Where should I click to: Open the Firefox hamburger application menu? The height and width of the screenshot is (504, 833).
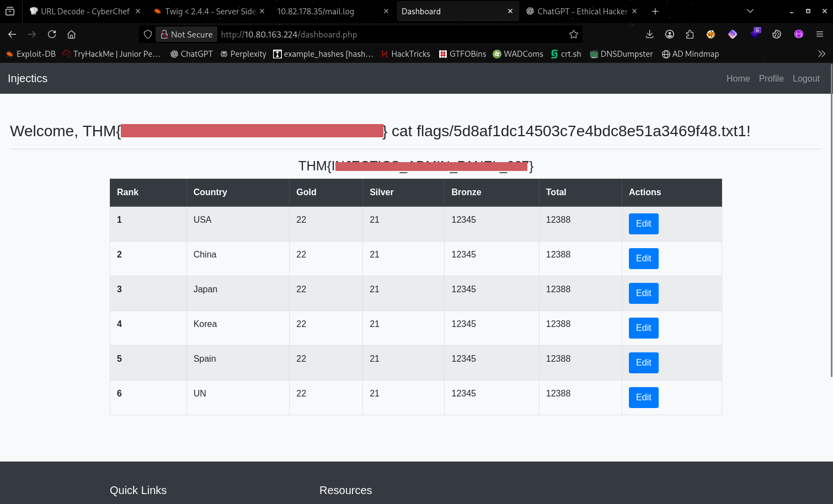tap(820, 34)
